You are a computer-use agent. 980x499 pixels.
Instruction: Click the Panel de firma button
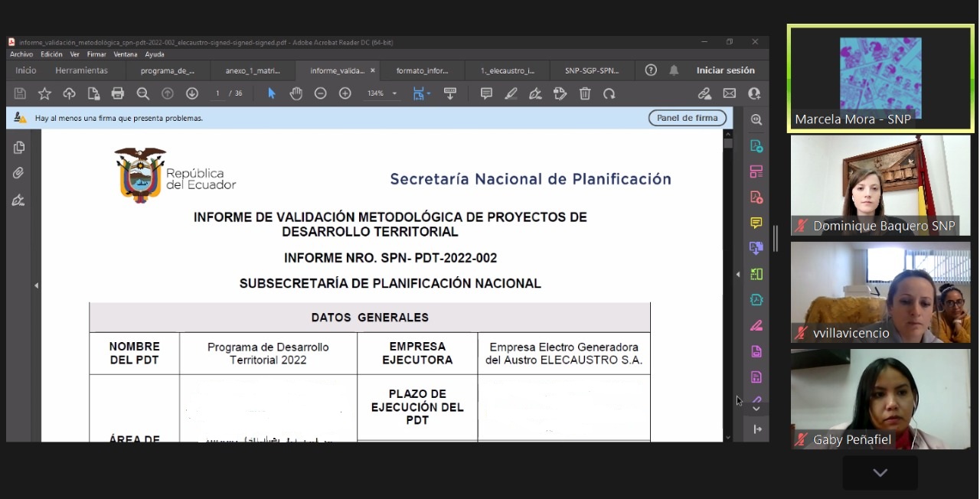[687, 118]
